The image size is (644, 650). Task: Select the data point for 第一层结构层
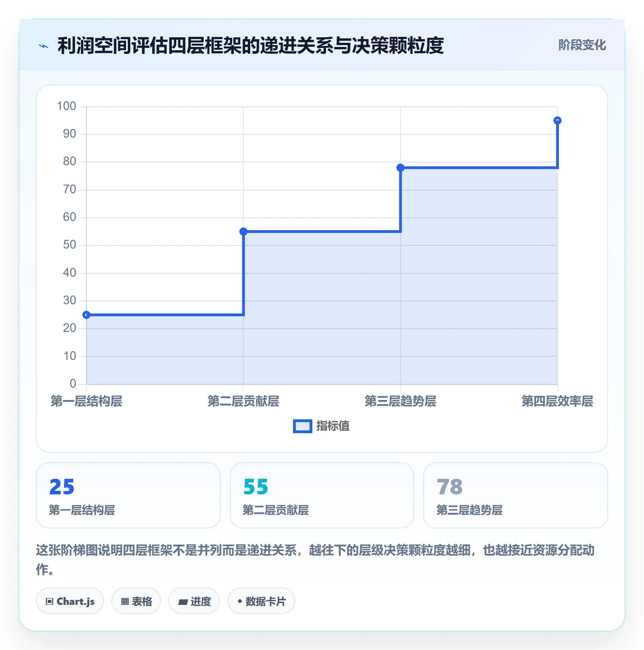[86, 315]
